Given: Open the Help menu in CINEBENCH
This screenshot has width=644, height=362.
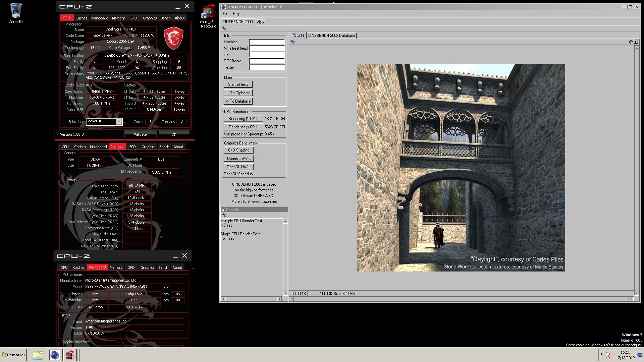Looking at the screenshot, I should point(236,14).
